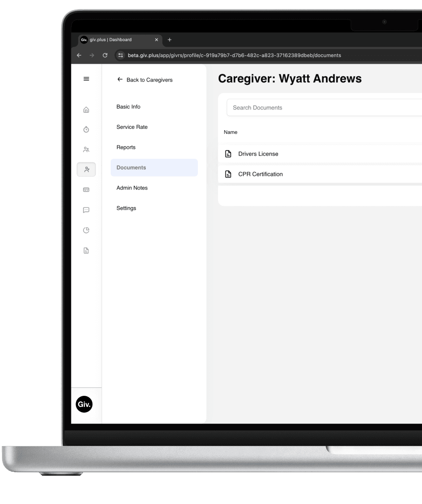The width and height of the screenshot is (422, 504).
Task: Click Back to Caregivers link
Action: 145,80
